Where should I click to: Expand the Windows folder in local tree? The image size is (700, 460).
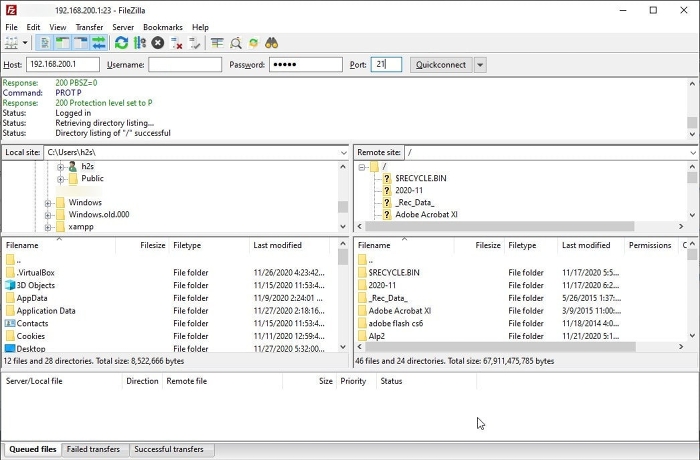click(x=48, y=203)
